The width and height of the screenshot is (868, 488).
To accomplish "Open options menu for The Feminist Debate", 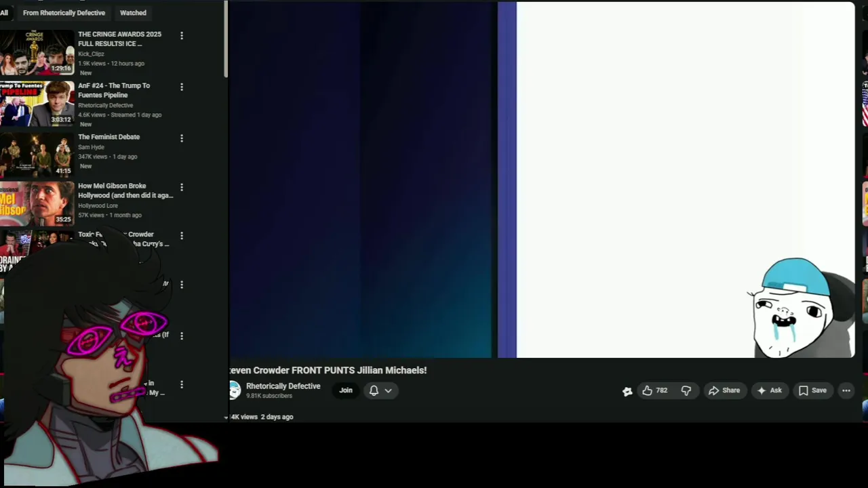I will coord(181,138).
